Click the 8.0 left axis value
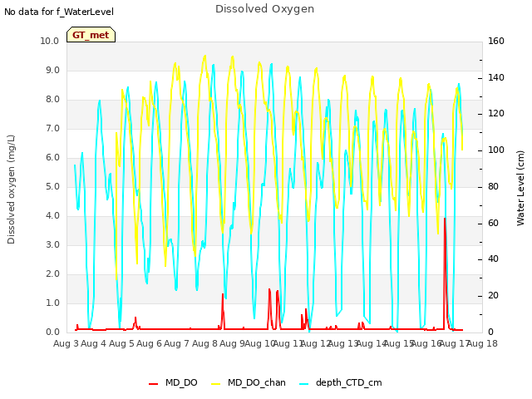The height and width of the screenshot is (399, 532). click(52, 100)
